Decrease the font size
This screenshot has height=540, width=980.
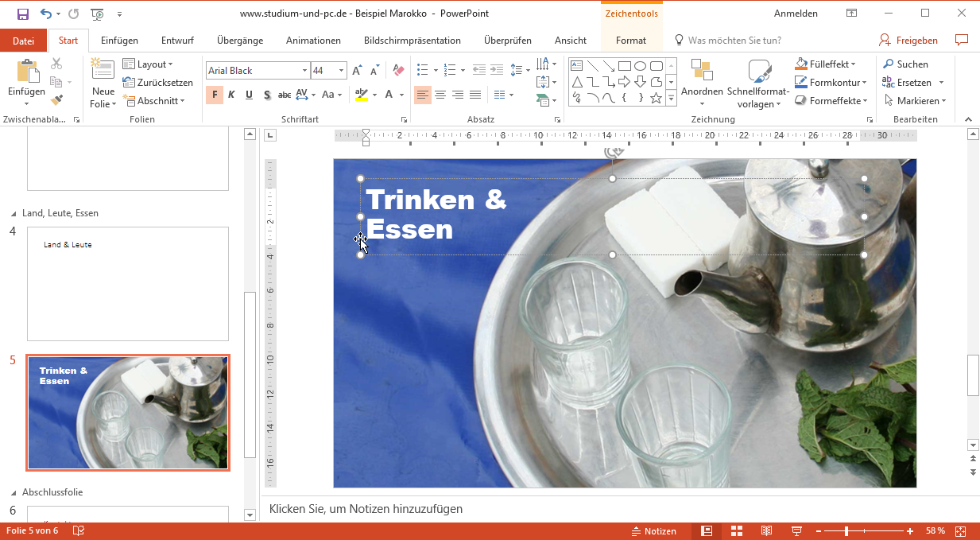(374, 71)
